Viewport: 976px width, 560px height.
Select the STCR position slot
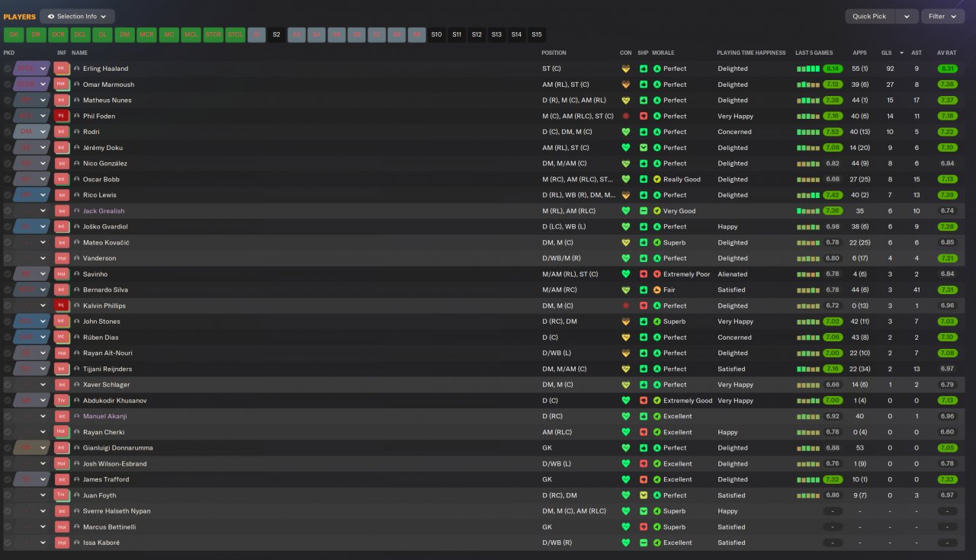(x=213, y=34)
